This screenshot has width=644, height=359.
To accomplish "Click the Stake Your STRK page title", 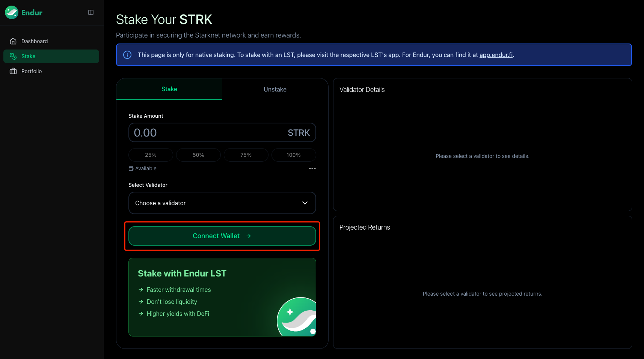I will [164, 20].
